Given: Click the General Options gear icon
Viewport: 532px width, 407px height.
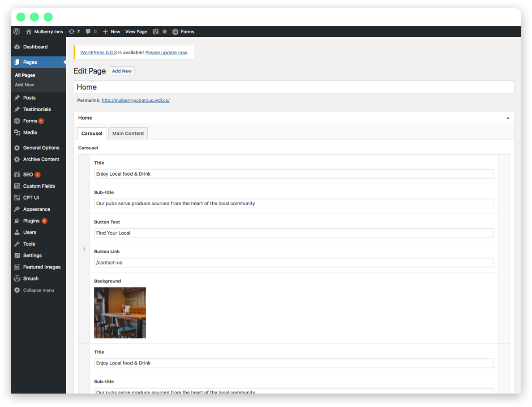Looking at the screenshot, I should pos(17,148).
